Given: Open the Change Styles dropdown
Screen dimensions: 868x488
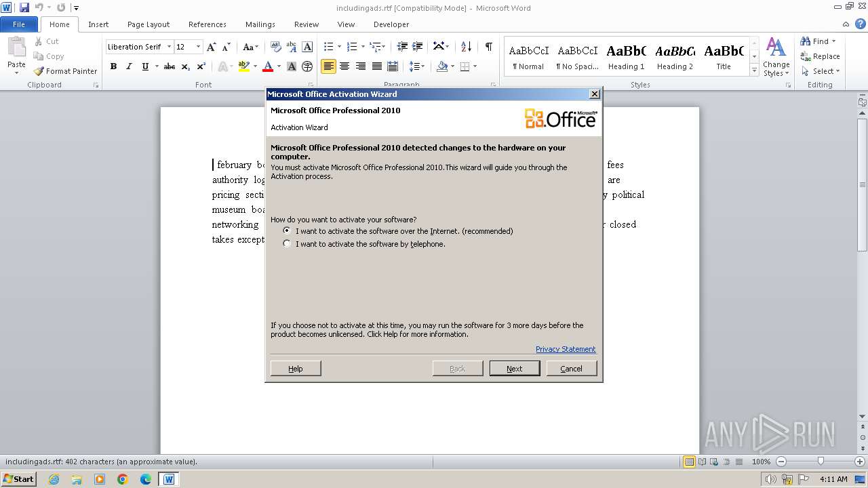Looking at the screenshot, I should [776, 58].
